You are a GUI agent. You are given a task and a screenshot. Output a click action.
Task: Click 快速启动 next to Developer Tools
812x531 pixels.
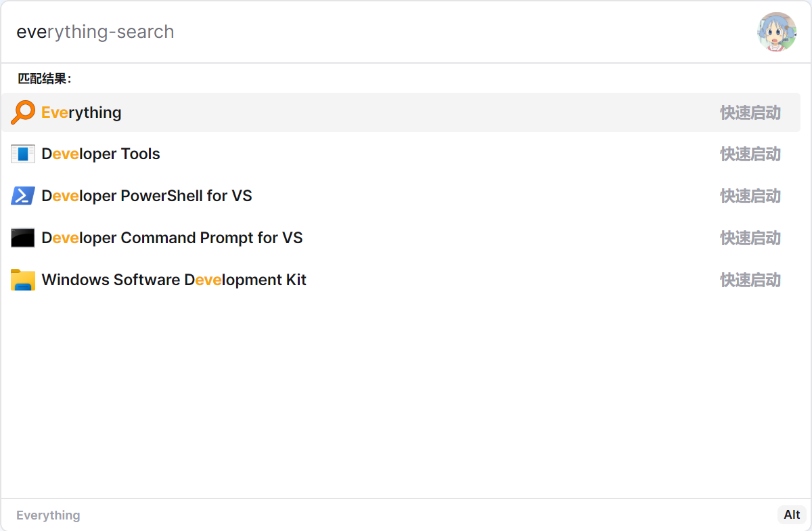(x=750, y=154)
